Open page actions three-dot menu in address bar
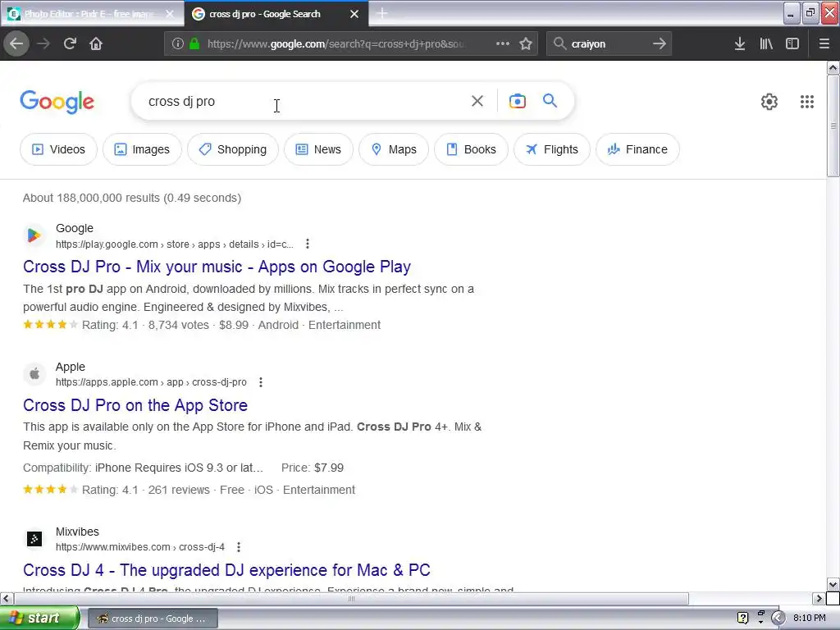Image resolution: width=840 pixels, height=630 pixels. pos(503,43)
